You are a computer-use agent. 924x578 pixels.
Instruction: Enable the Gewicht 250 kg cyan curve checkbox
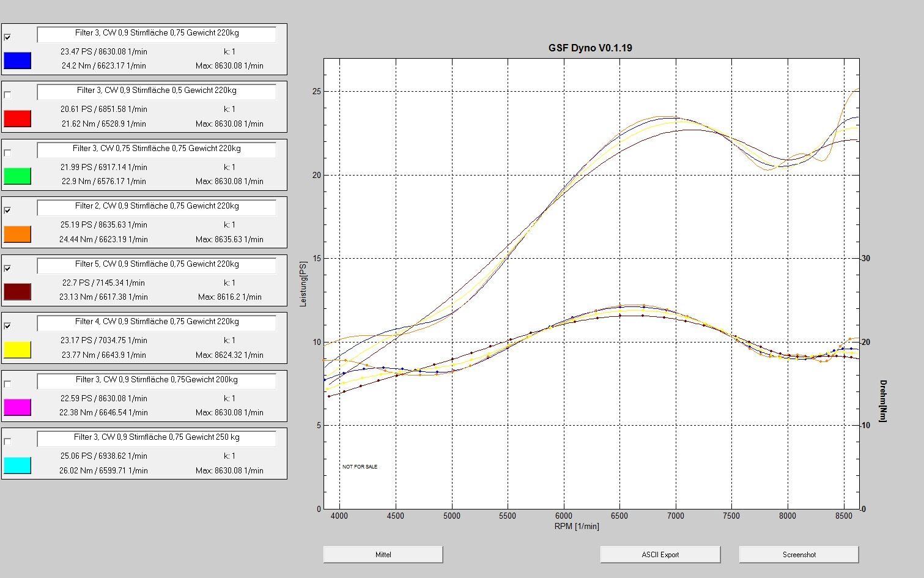7,442
